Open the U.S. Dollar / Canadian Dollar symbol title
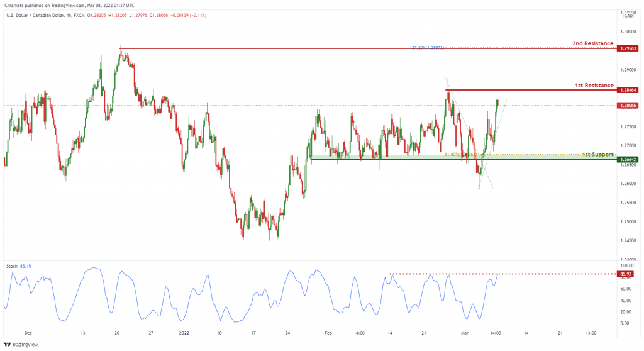The image size is (644, 351). click(35, 16)
